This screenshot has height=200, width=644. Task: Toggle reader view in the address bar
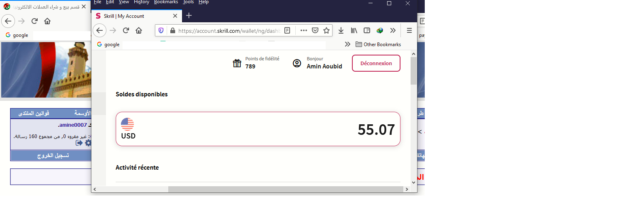pos(287,30)
